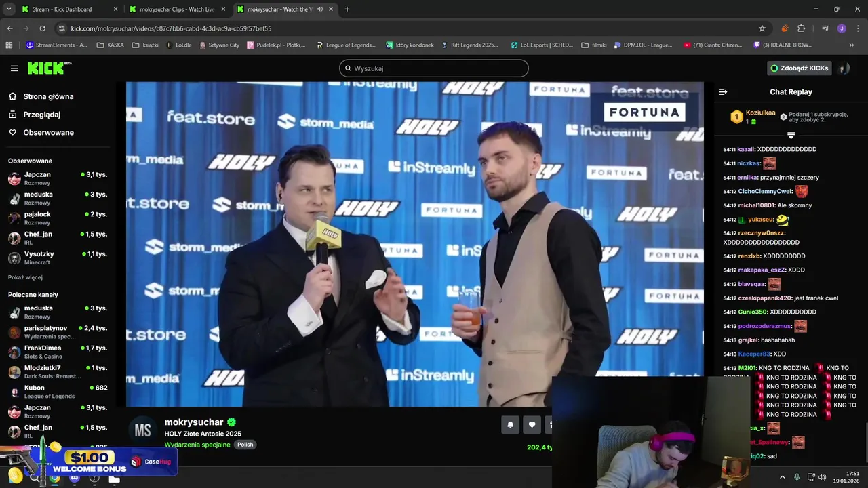Open the książki bookmark folder

pos(145,45)
